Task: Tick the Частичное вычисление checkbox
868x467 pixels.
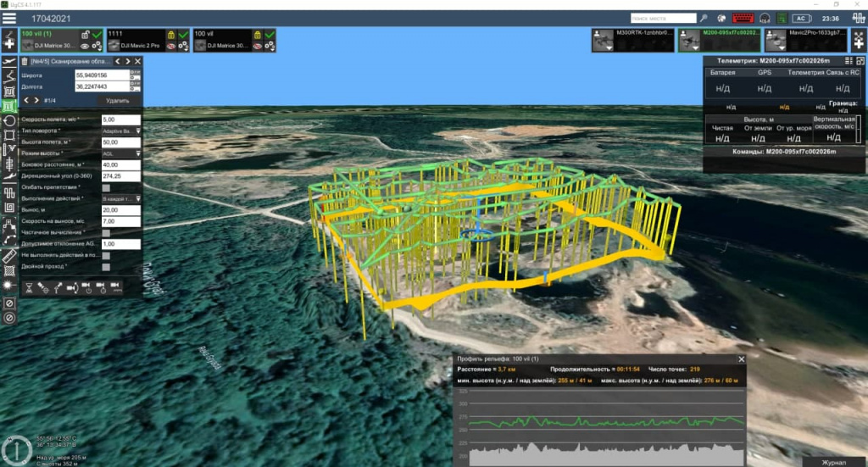Action: [106, 232]
